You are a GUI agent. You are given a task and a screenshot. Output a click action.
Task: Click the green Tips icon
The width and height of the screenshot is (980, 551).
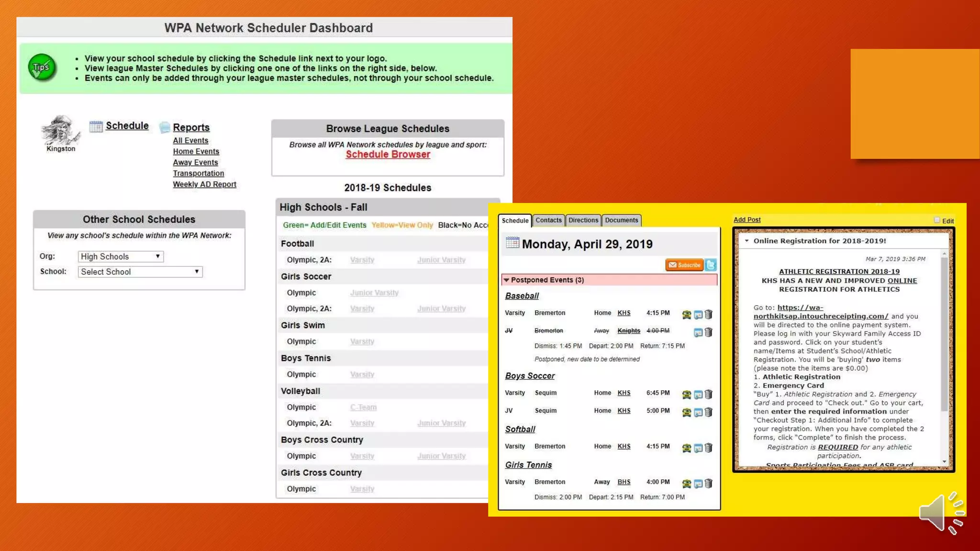pos(42,68)
